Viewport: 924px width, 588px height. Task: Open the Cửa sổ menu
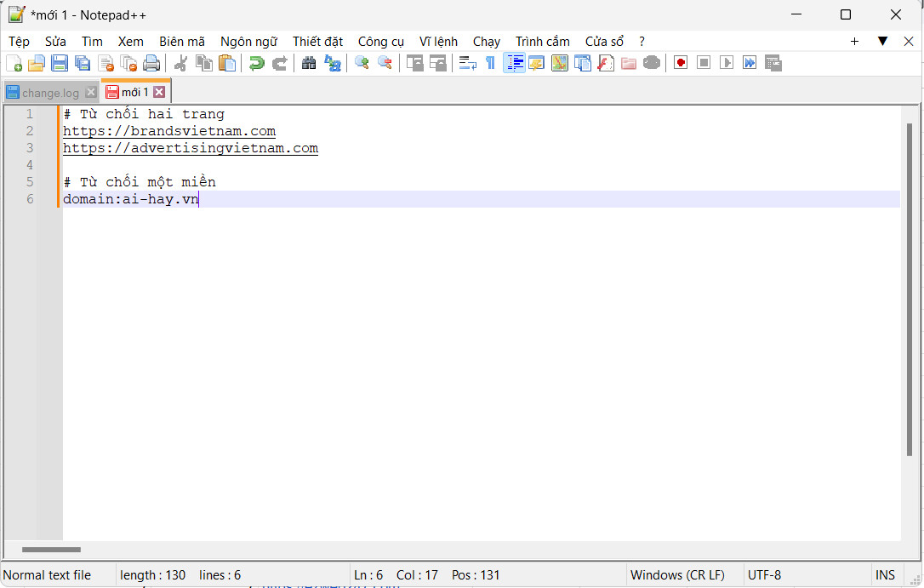tap(604, 42)
